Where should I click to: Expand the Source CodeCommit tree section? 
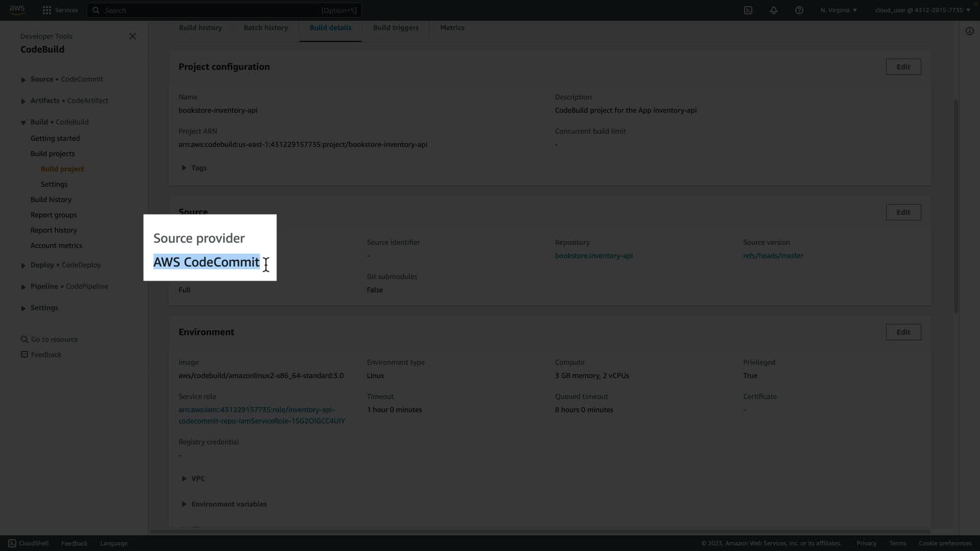point(23,80)
